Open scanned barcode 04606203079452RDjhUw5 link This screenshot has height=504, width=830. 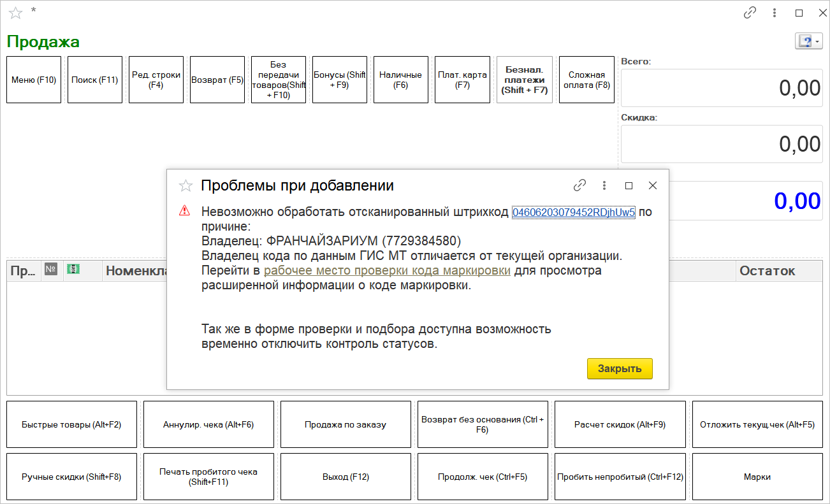point(573,212)
